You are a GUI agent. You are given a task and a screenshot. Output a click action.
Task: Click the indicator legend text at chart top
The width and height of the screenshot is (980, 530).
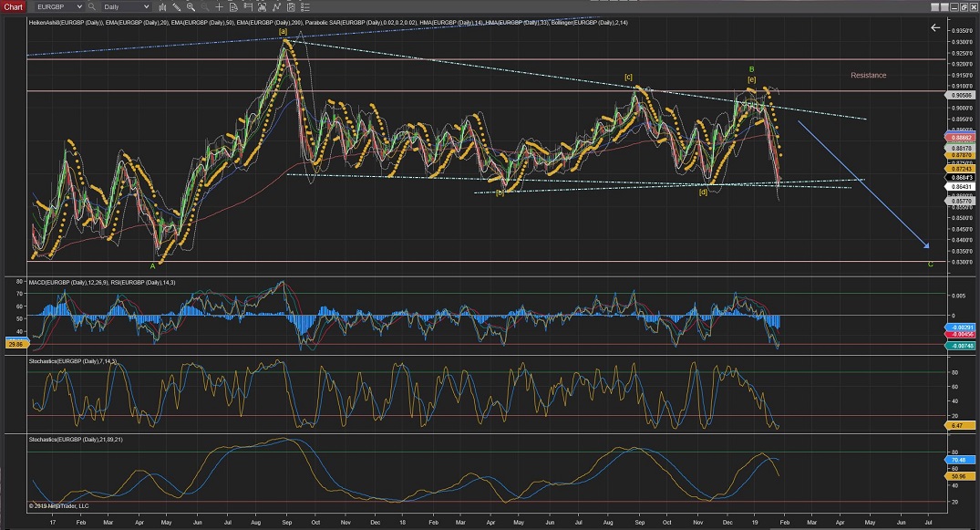click(328, 23)
